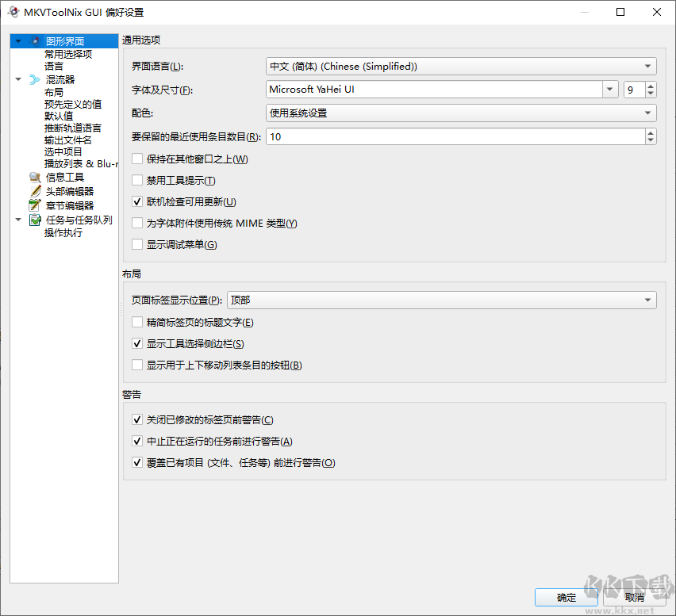
Task: Click the recent items count field
Action: point(455,137)
